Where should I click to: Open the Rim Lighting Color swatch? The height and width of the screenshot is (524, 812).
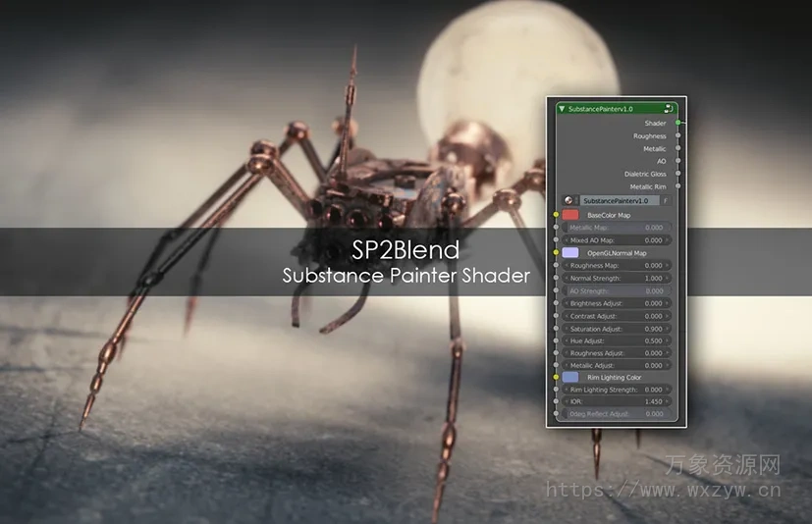pyautogui.click(x=570, y=377)
